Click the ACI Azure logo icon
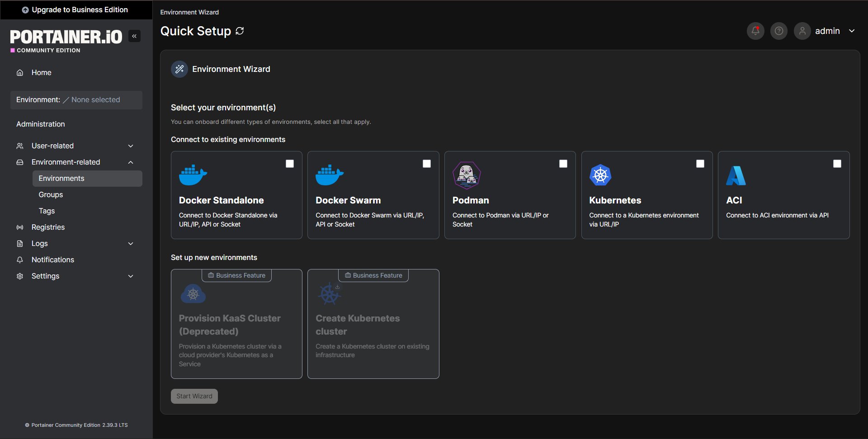 (736, 175)
